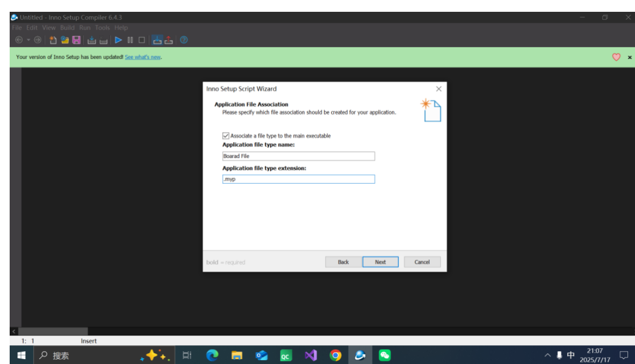Open the Tools menu

click(x=102, y=27)
